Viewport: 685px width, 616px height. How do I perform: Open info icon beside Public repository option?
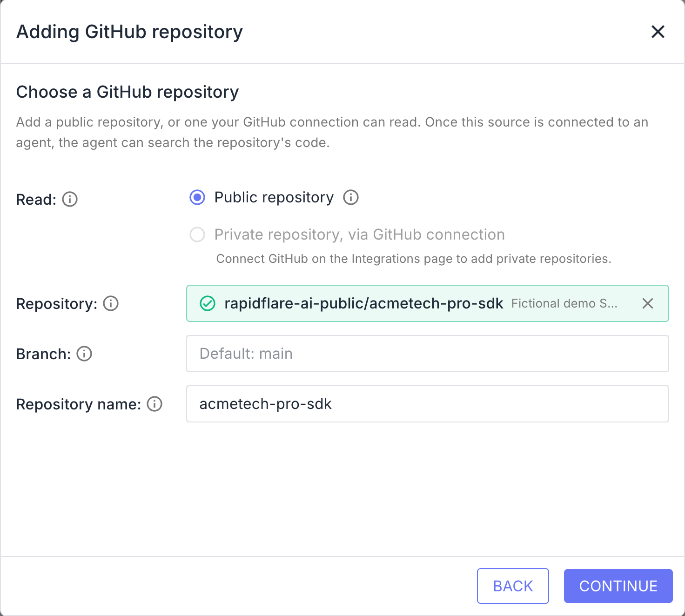351,197
